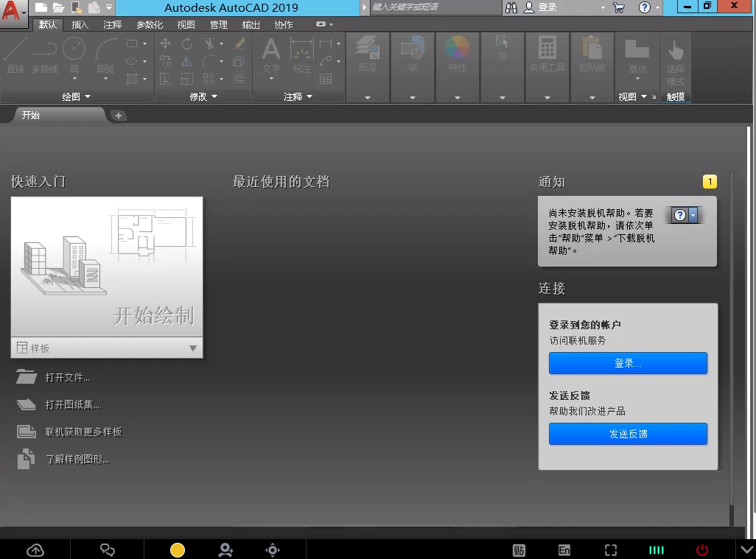This screenshot has width=756, height=559.
Task: Open the 特性 properties color wheel panel
Action: 458,55
